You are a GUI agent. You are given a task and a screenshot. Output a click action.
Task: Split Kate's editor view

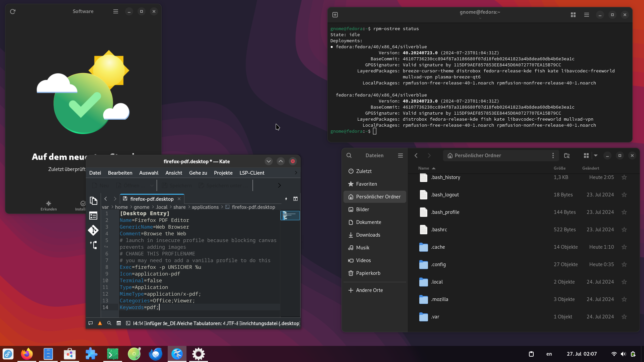pyautogui.click(x=296, y=199)
